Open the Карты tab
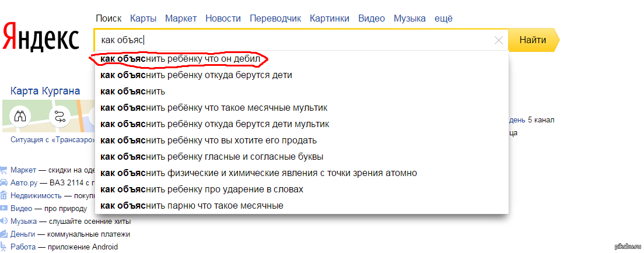The height and width of the screenshot is (253, 644). coord(143,18)
